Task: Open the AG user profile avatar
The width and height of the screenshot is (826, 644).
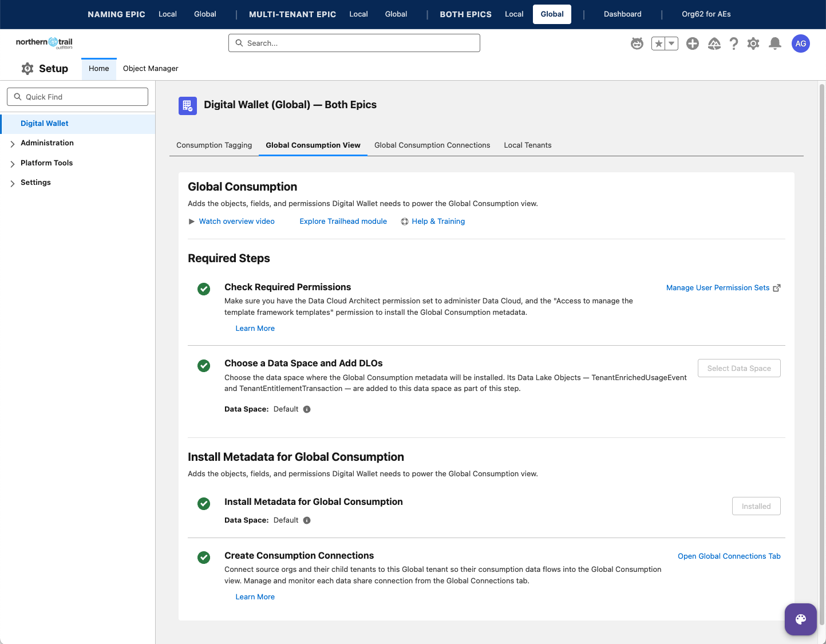Action: click(801, 44)
